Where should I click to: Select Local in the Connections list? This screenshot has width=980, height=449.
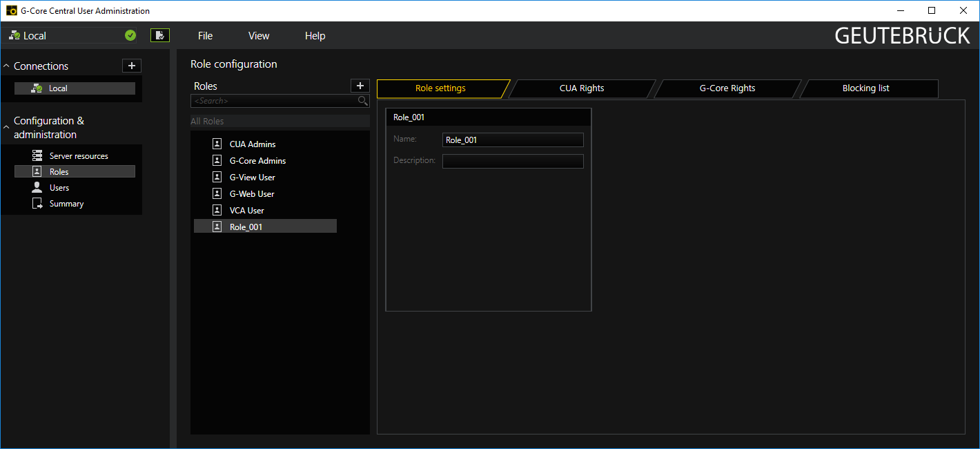(75, 88)
